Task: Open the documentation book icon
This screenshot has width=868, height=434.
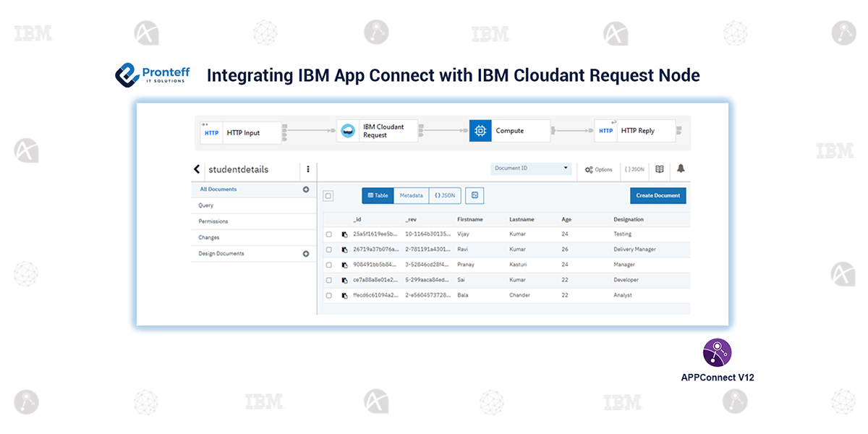Action: [659, 169]
